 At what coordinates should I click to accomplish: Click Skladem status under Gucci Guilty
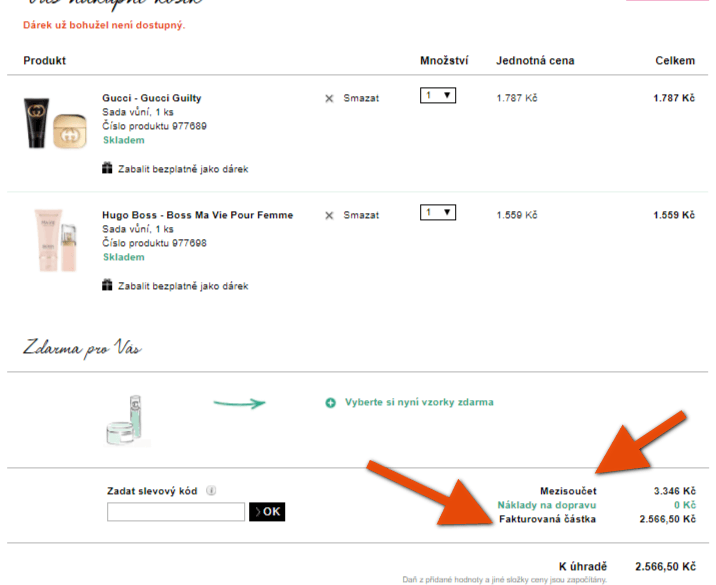click(124, 140)
